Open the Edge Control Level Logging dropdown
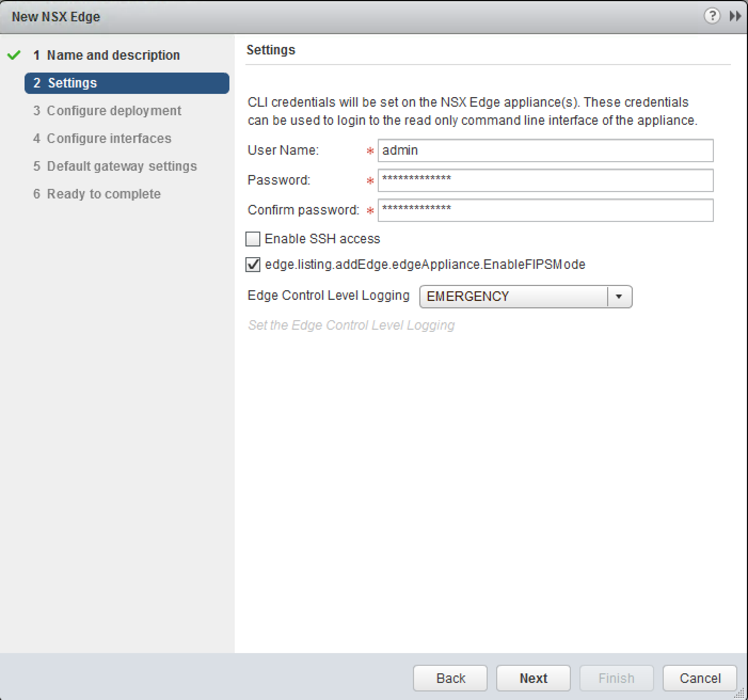 click(526, 297)
